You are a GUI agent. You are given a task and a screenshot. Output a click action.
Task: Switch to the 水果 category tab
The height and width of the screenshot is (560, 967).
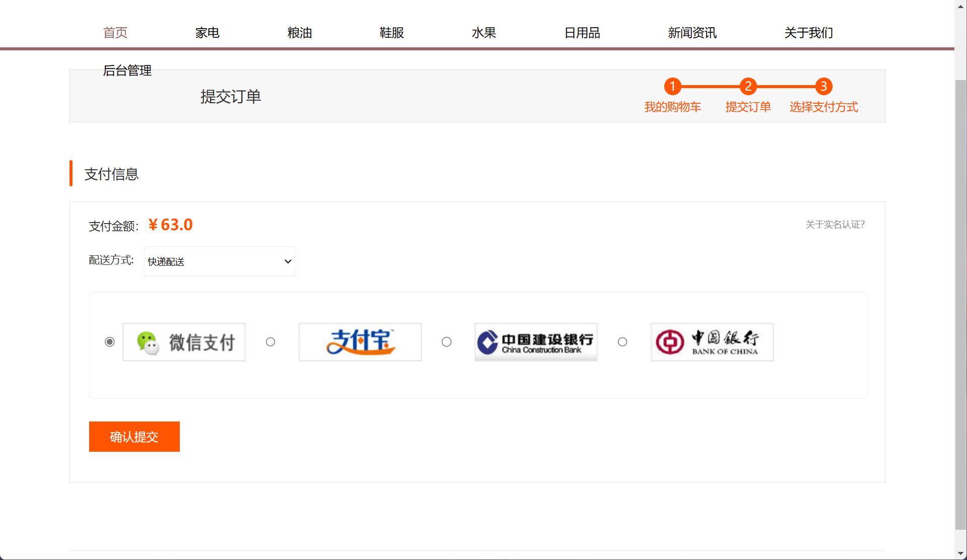point(484,32)
